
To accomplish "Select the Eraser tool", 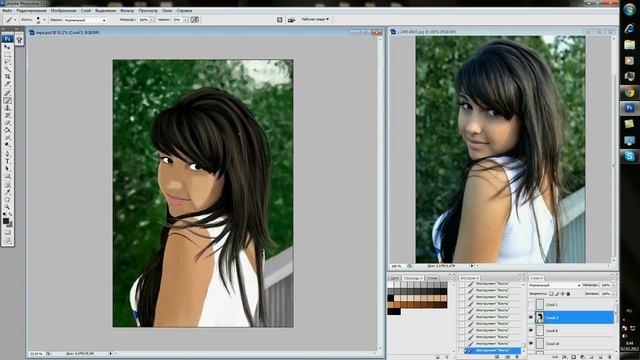I will coord(7,122).
